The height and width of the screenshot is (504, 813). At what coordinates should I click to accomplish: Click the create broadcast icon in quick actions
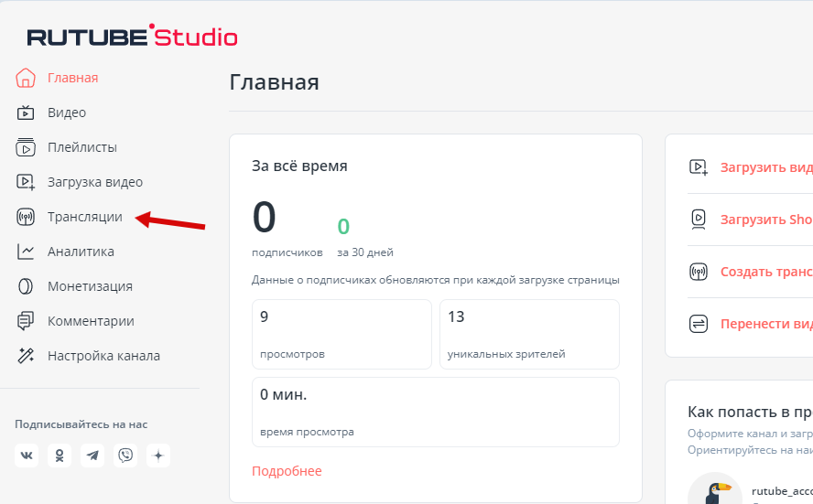pos(699,272)
